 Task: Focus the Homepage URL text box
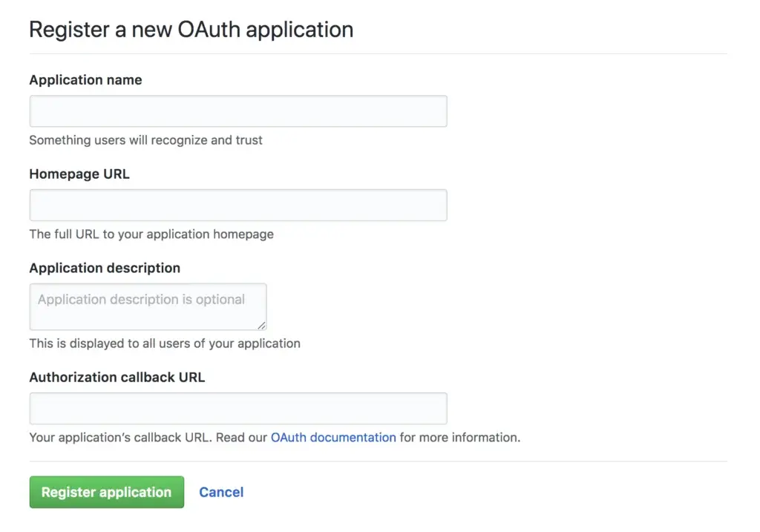[x=237, y=206]
